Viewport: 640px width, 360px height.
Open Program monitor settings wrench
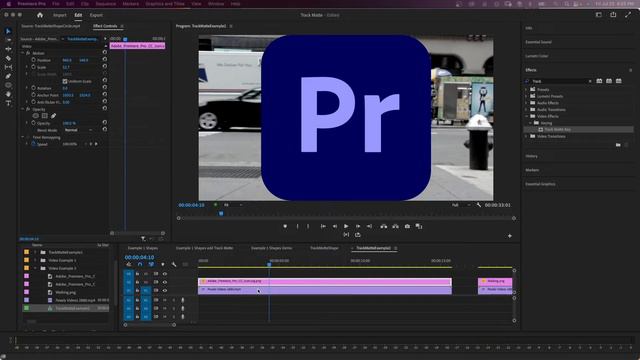[x=479, y=205]
